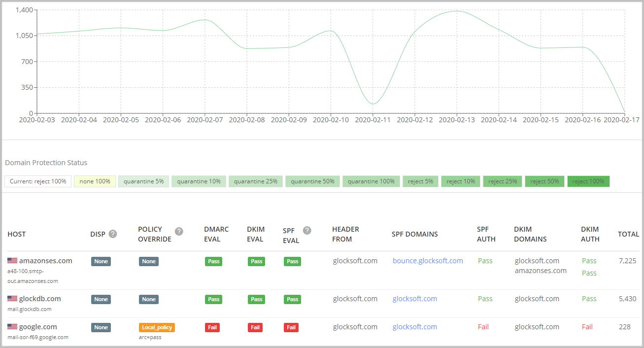Enable the quarantine 100% protection policy
Viewport: 644px width, 348px height.
click(371, 181)
